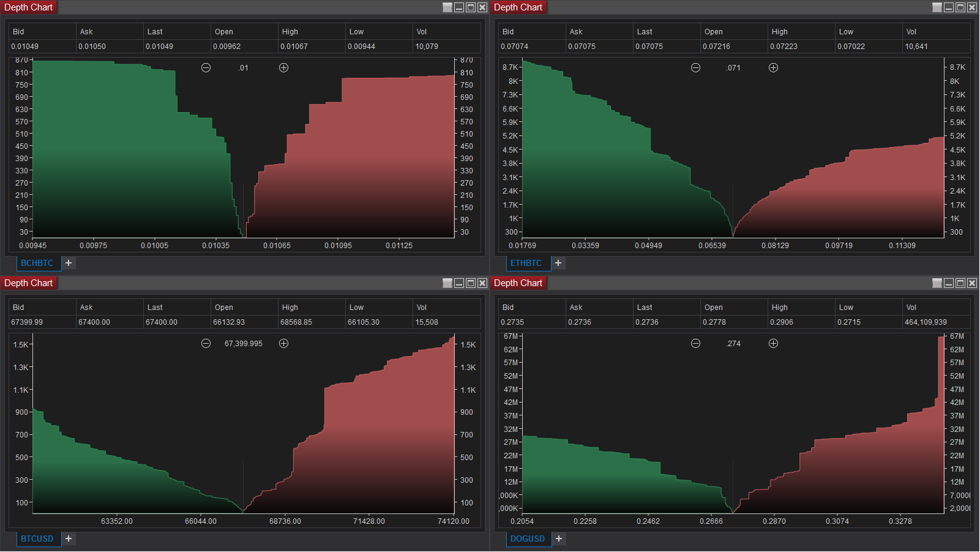Add a new tab beside ETHBTC
Screen dimensions: 980x552
point(558,263)
